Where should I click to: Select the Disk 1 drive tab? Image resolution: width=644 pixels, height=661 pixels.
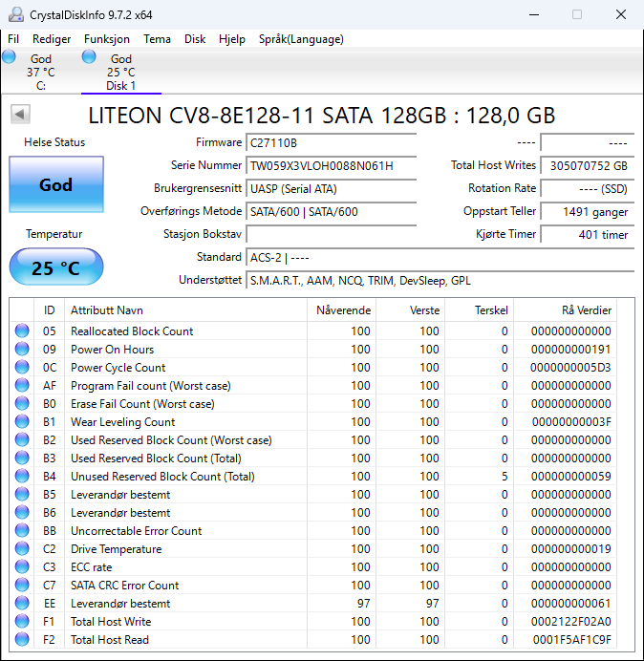click(121, 72)
